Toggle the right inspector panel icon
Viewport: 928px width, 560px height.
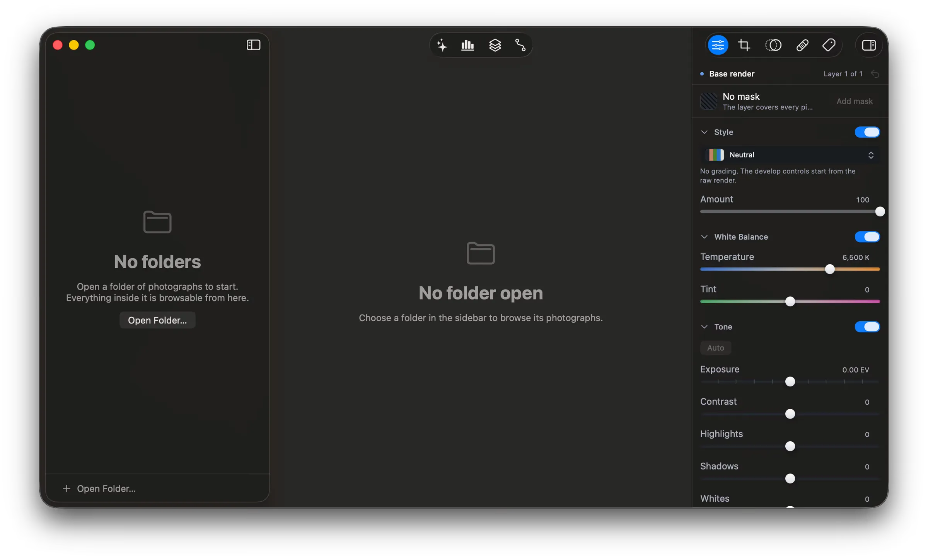point(869,45)
